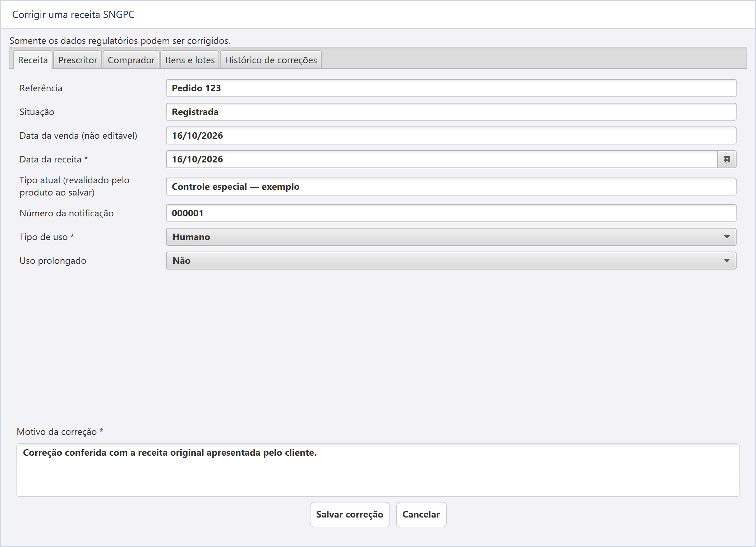
Task: Click into the Motivo da correção text area
Action: tap(378, 470)
